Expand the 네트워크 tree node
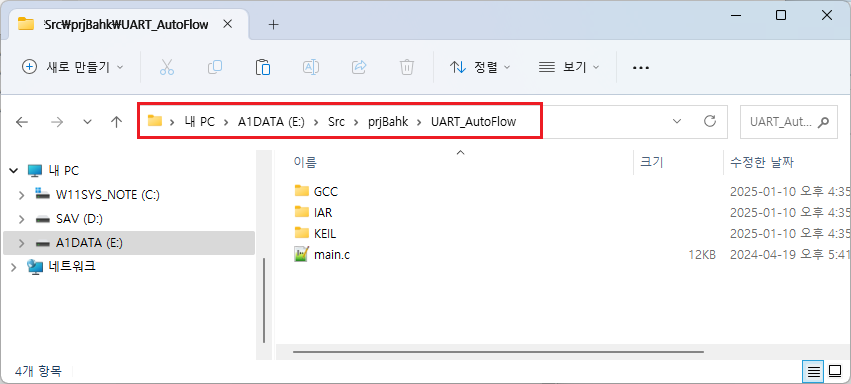The height and width of the screenshot is (384, 851). 14,267
